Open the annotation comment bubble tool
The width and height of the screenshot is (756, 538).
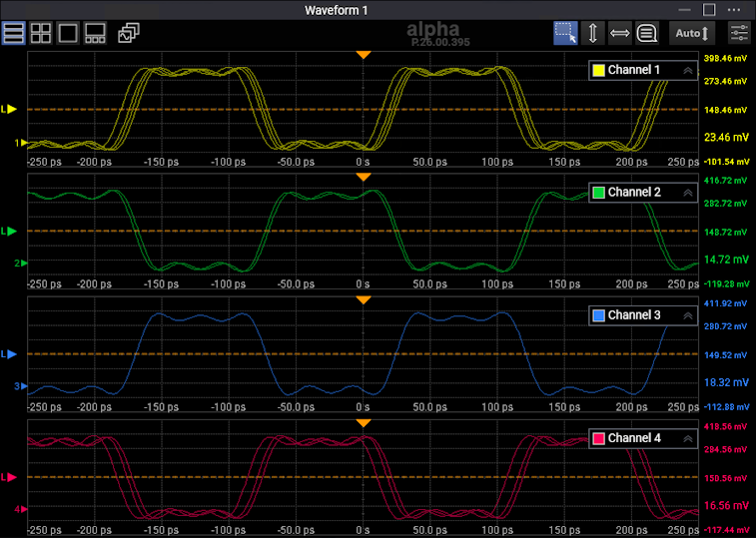(x=647, y=33)
